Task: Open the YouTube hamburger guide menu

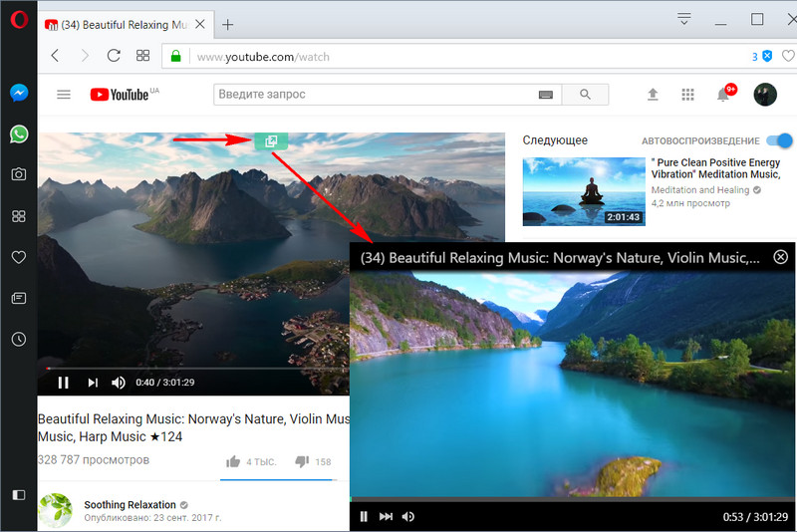Action: click(x=64, y=95)
